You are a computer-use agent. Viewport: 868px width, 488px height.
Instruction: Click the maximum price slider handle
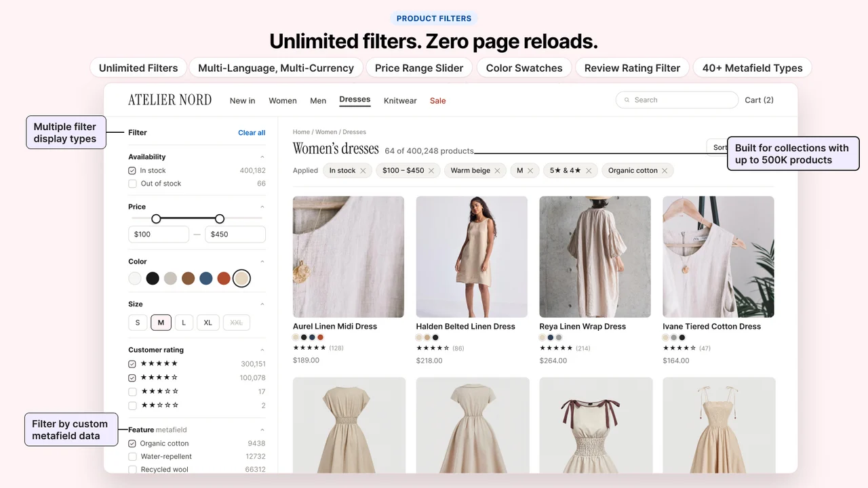tap(220, 219)
